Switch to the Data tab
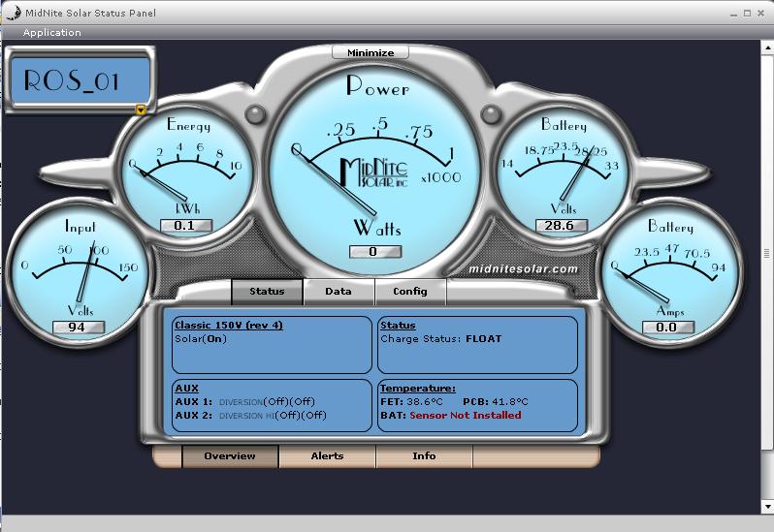The height and width of the screenshot is (532, 774). click(x=339, y=291)
